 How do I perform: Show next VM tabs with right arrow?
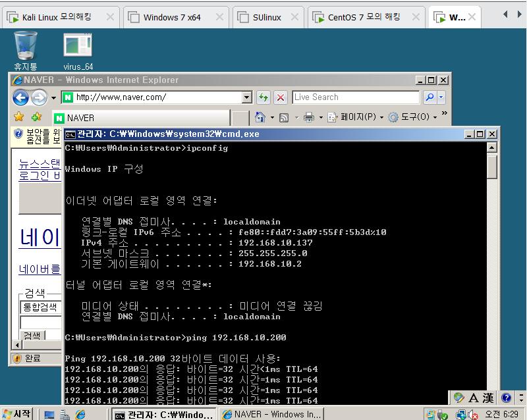[x=520, y=14]
